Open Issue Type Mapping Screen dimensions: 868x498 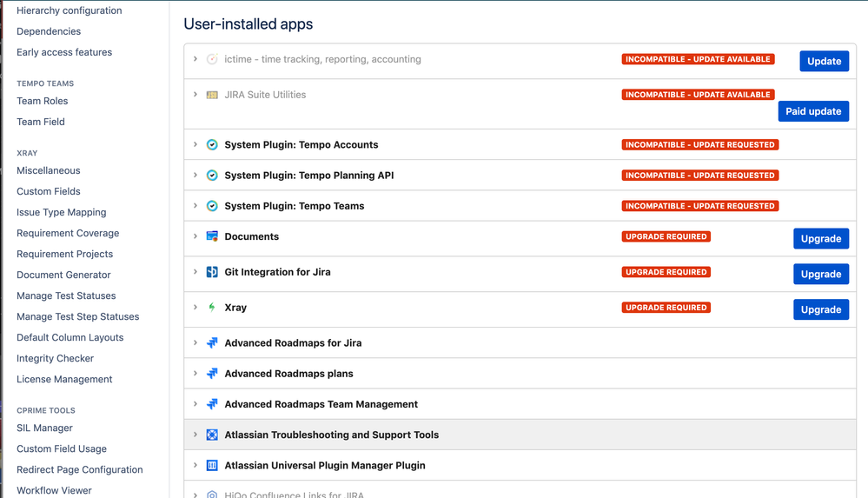tap(62, 212)
